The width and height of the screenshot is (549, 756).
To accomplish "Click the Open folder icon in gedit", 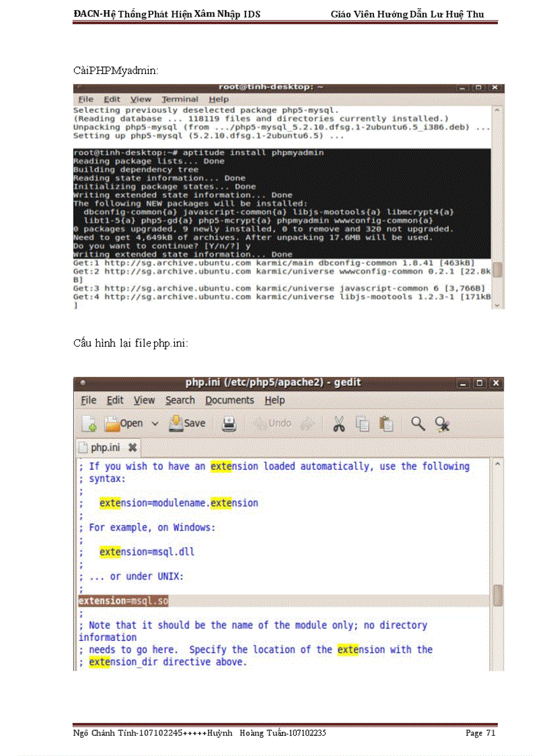I will pyautogui.click(x=112, y=423).
